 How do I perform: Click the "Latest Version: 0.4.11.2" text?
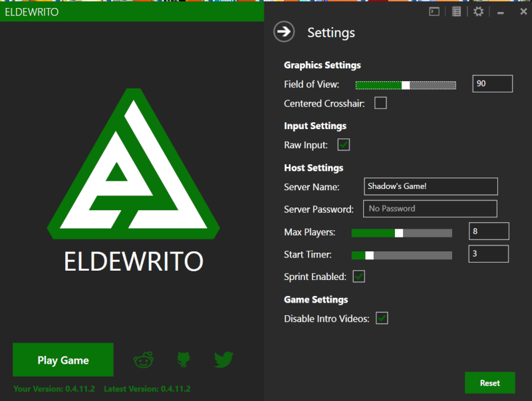pos(147,389)
